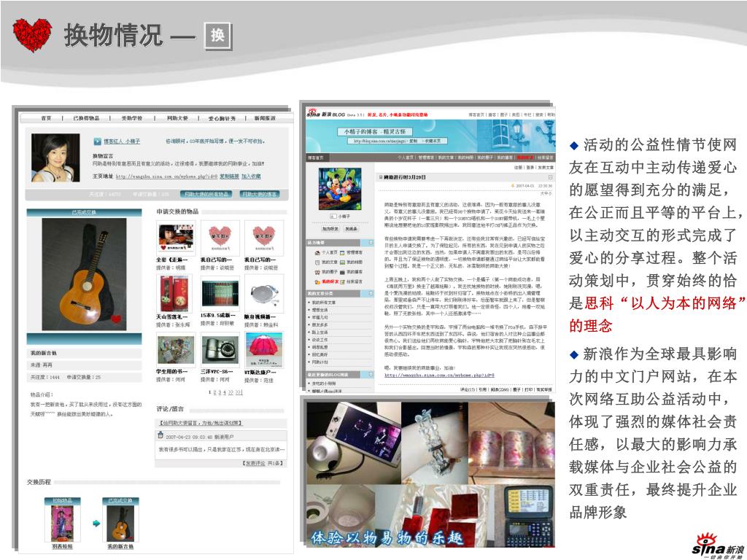Collapse the 最近更新的BLOG sidebar panel
The height and width of the screenshot is (560, 747).
coord(371,375)
